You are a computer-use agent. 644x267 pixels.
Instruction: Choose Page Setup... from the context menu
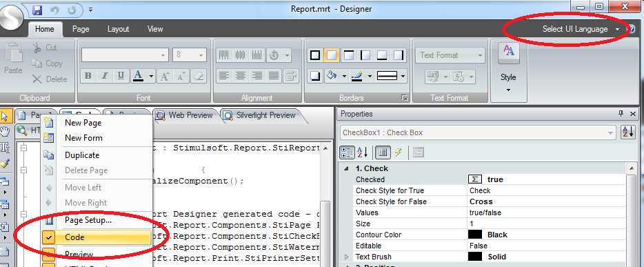(x=88, y=220)
